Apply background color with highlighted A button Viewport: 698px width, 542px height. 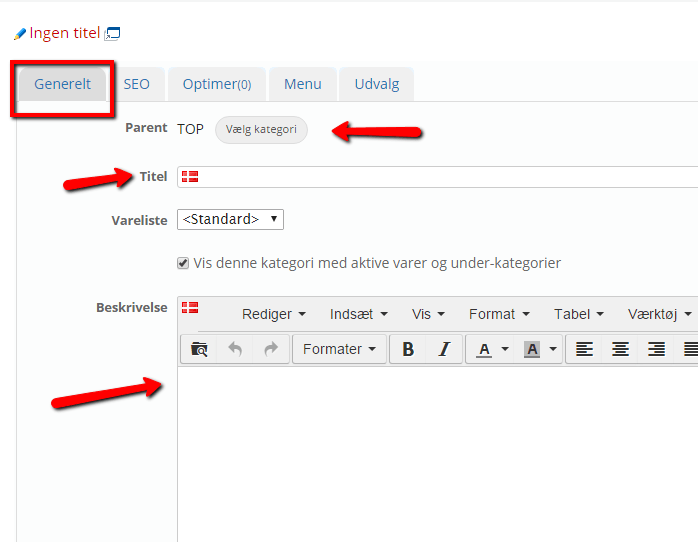[532, 349]
